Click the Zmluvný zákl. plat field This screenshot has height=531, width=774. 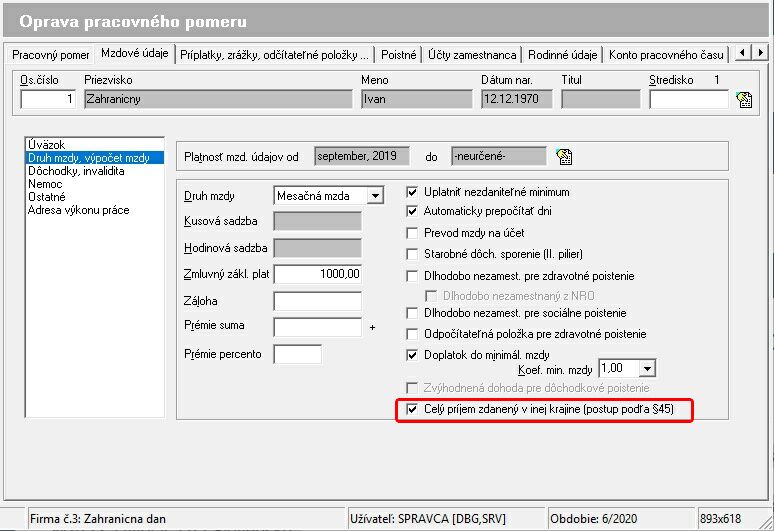coord(317,274)
